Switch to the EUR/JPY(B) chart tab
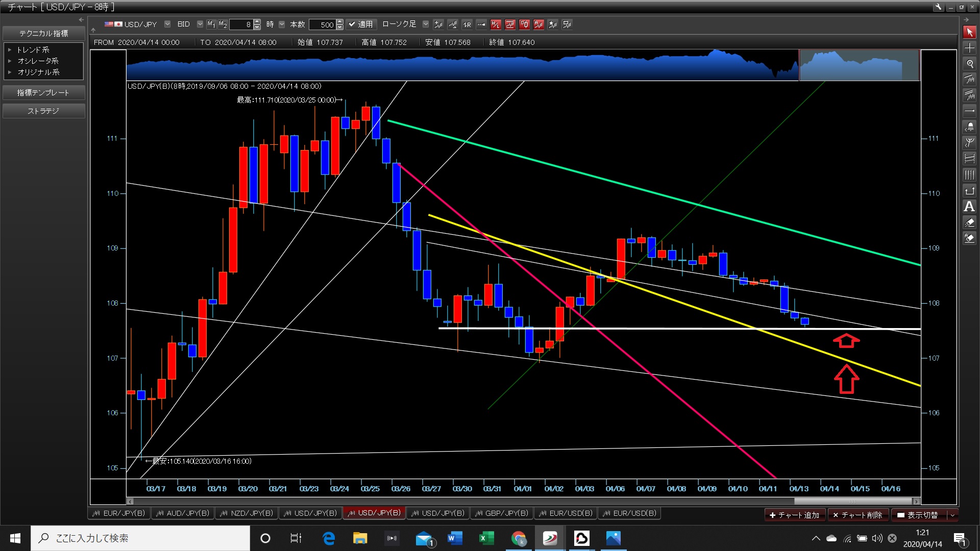This screenshot has height=551, width=980. 119,513
